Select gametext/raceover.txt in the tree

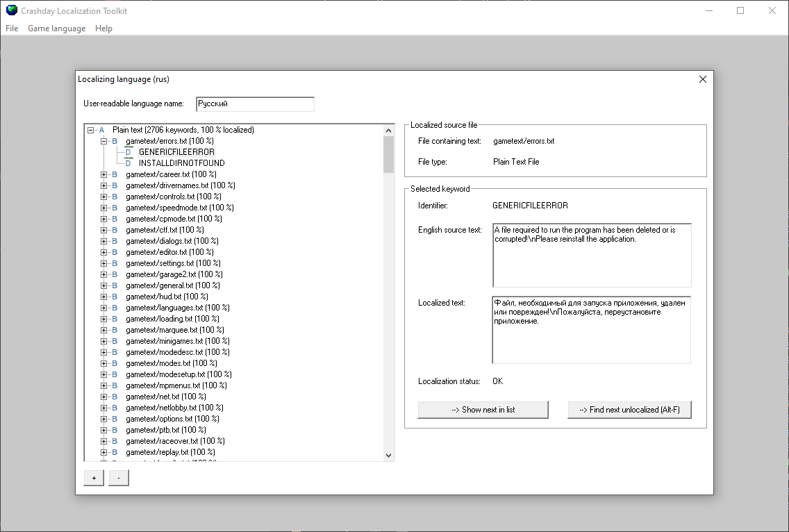click(x=175, y=440)
